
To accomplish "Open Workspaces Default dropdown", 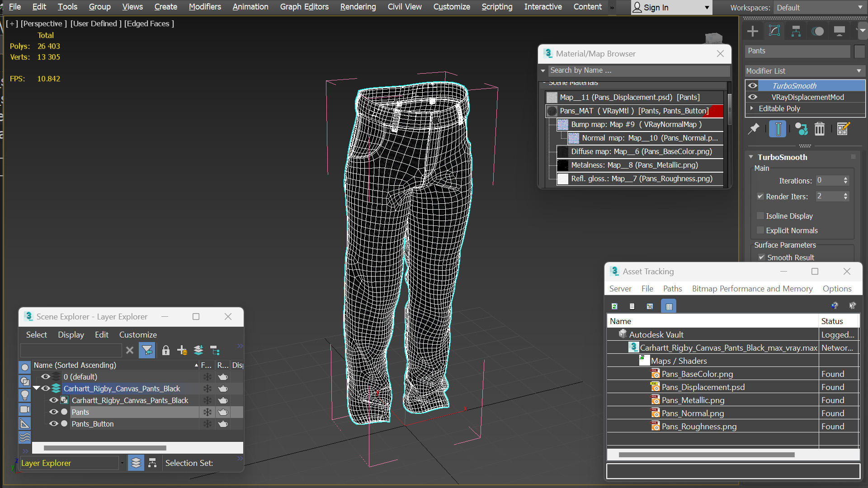I will tap(819, 8).
